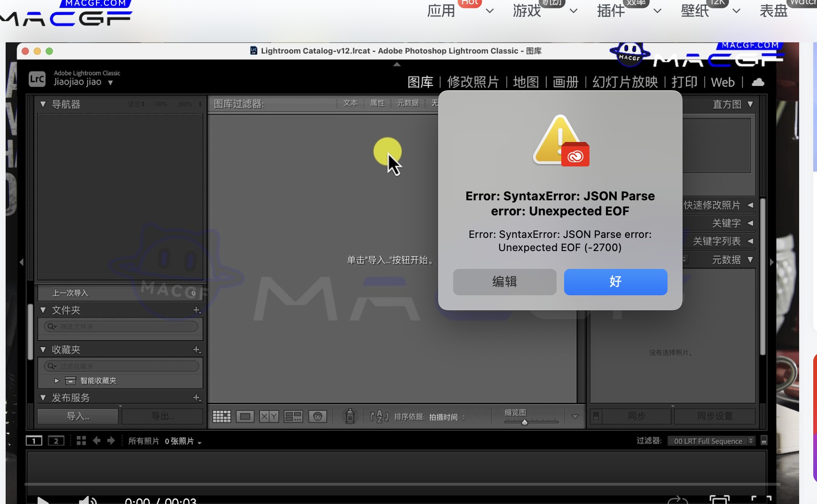Expand the 智能收藏夹 tree item
The image size is (817, 504).
point(56,381)
